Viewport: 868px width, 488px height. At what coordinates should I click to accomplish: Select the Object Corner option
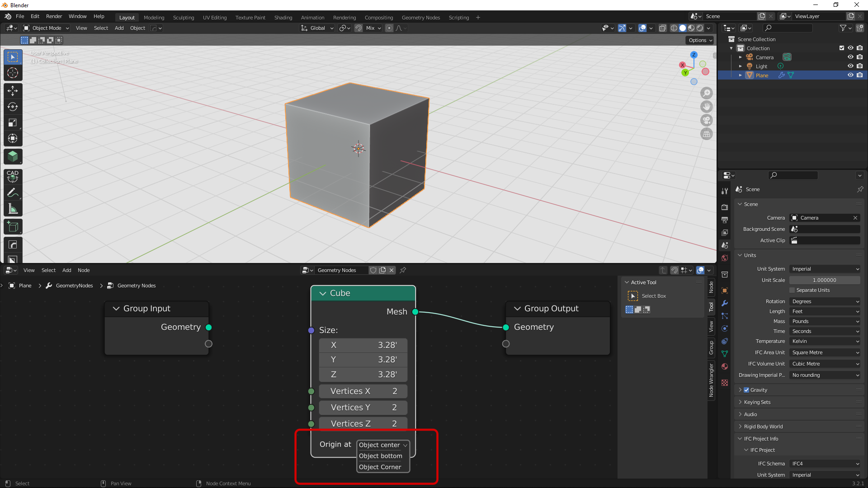[x=380, y=467]
